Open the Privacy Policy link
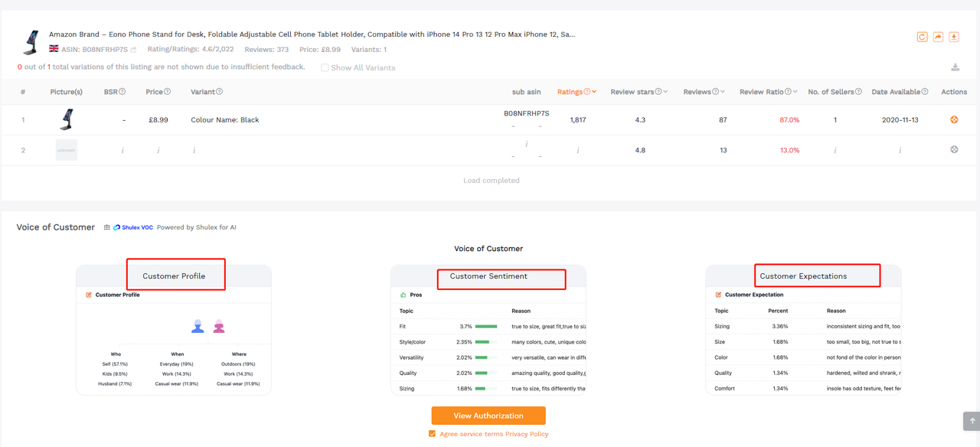Image resolution: width=980 pixels, height=447 pixels. coord(527,434)
